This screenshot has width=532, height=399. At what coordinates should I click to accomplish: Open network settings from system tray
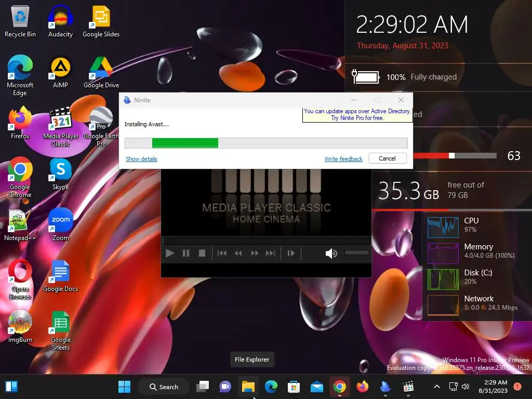(x=453, y=387)
